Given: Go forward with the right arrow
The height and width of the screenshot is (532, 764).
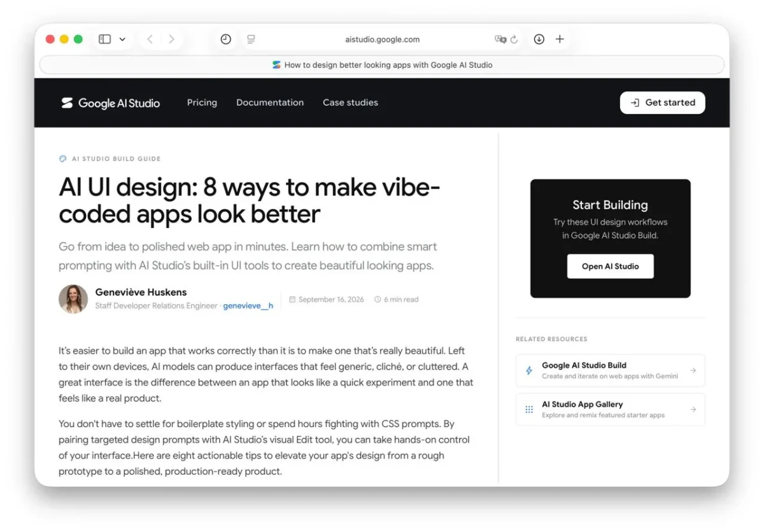Looking at the screenshot, I should point(171,39).
